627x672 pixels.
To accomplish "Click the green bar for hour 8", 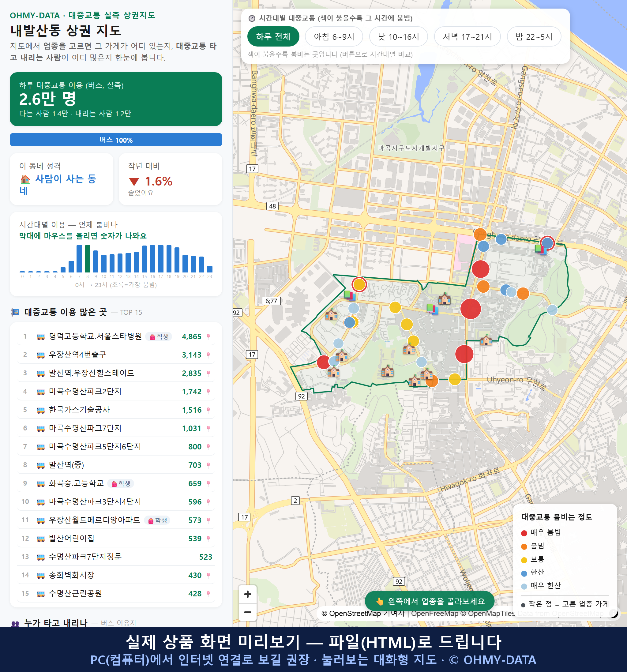I will point(88,259).
